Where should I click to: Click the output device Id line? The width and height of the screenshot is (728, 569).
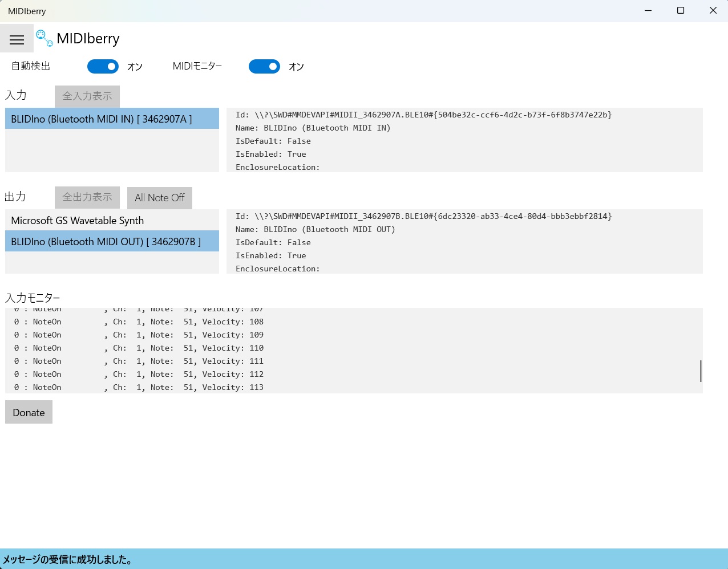tap(423, 216)
